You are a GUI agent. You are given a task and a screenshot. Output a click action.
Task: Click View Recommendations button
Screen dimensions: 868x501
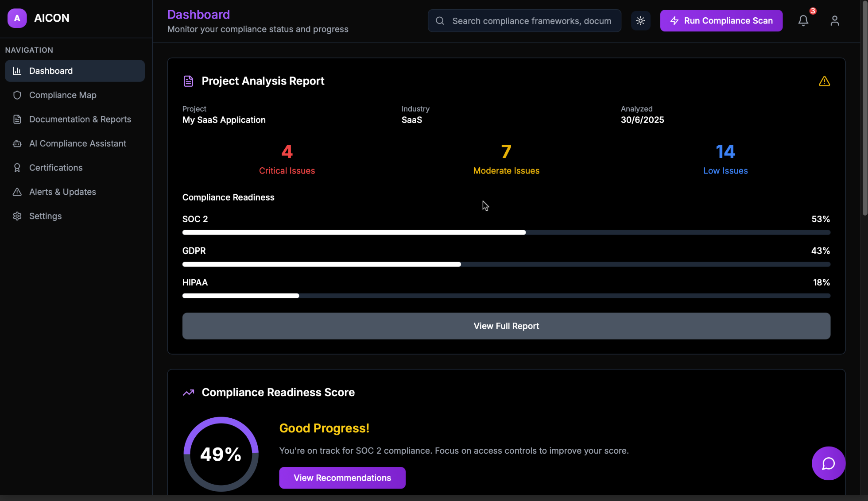coord(342,478)
